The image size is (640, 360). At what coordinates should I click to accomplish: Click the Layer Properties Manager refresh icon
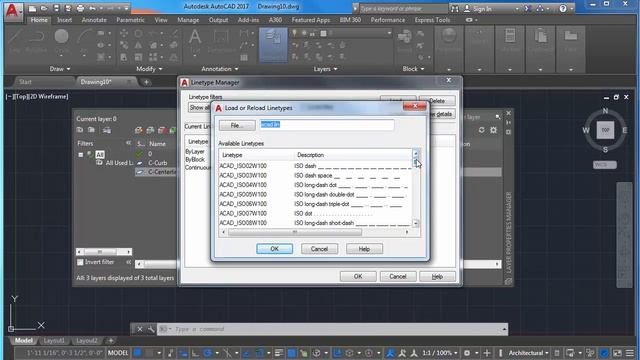(482, 130)
